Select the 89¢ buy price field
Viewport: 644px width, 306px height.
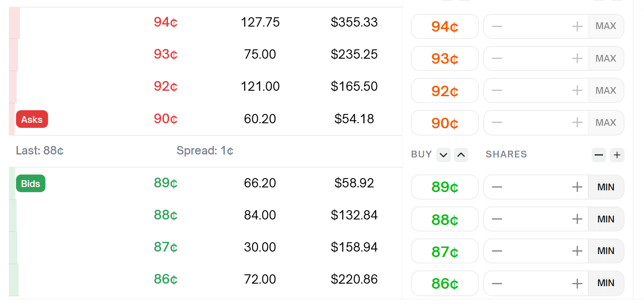pyautogui.click(x=445, y=187)
